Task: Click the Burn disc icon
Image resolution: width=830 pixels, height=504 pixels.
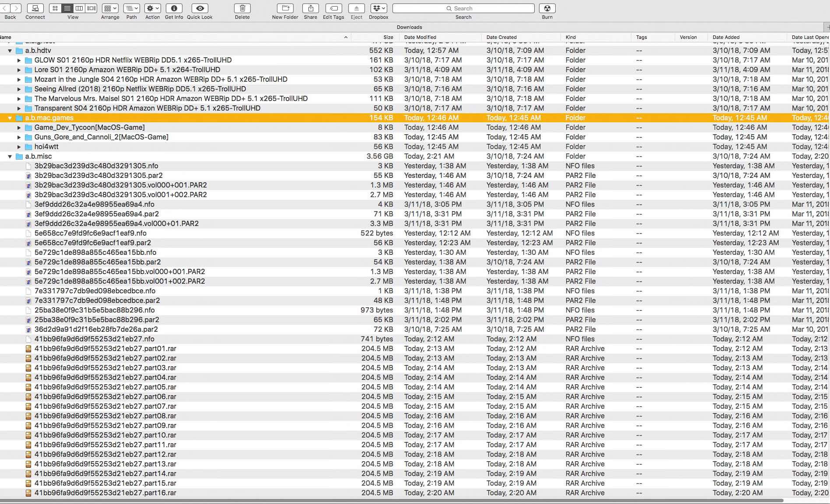Action: [547, 8]
